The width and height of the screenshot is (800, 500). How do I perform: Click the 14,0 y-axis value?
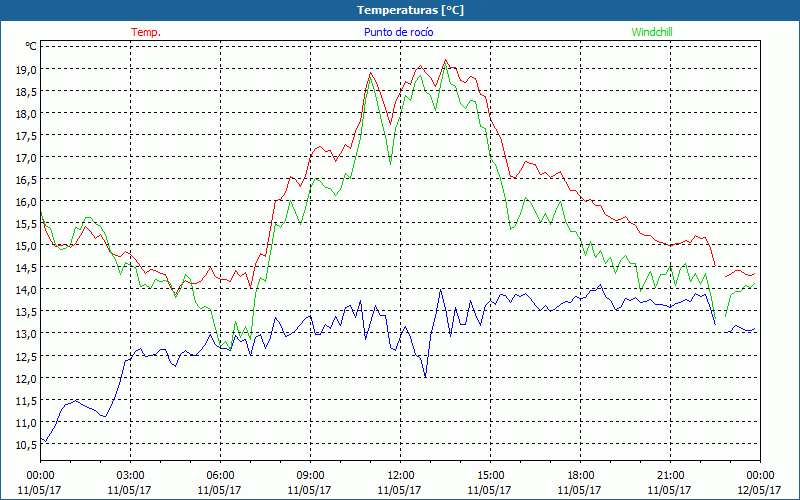click(x=26, y=290)
